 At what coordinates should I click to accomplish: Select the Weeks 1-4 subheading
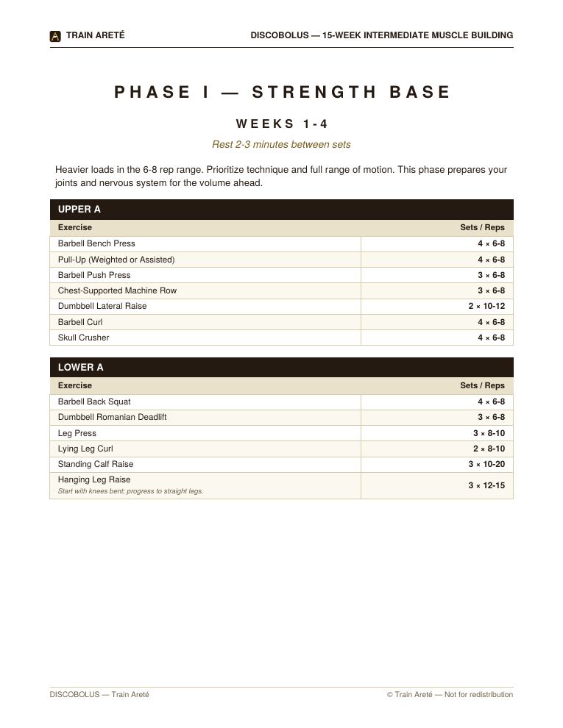281,124
